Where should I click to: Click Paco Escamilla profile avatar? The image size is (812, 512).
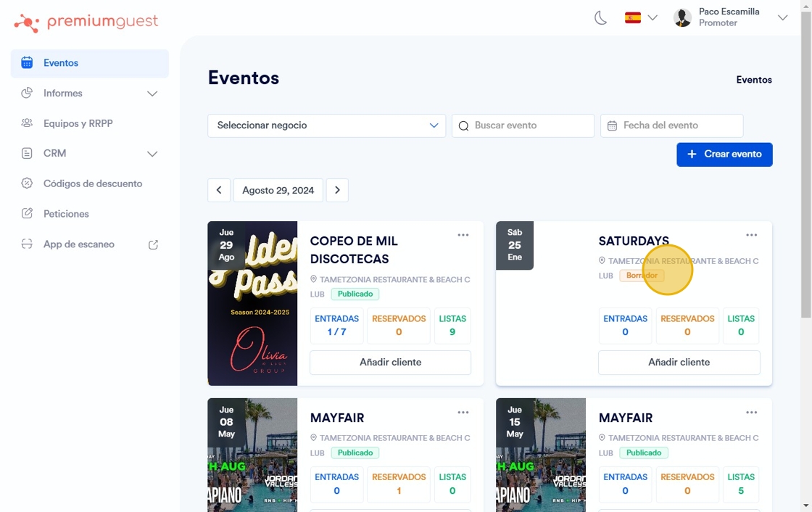click(682, 17)
